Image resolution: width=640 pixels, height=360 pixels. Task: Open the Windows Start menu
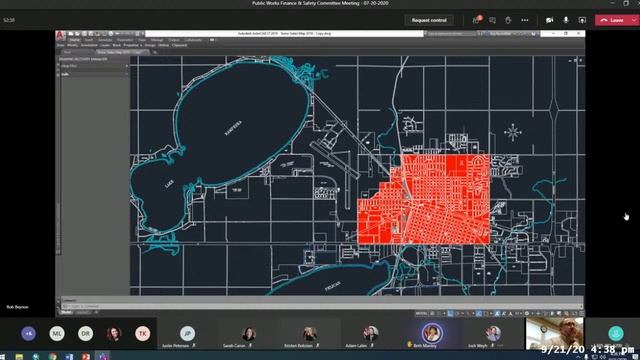(3, 357)
